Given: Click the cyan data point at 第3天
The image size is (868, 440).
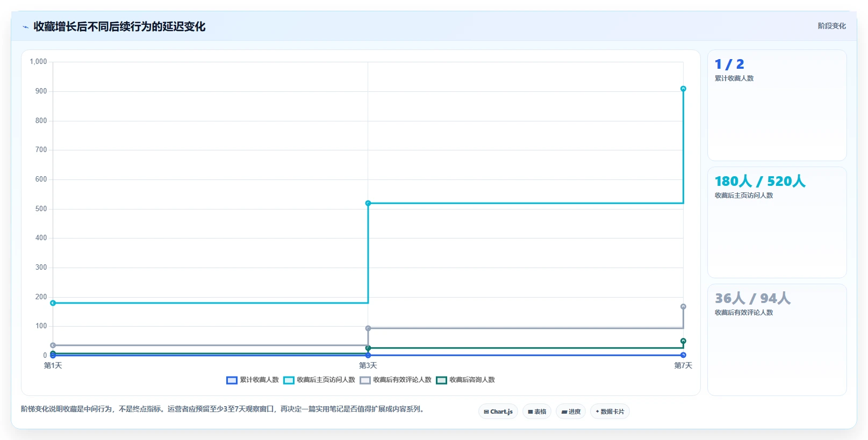Looking at the screenshot, I should pyautogui.click(x=368, y=203).
